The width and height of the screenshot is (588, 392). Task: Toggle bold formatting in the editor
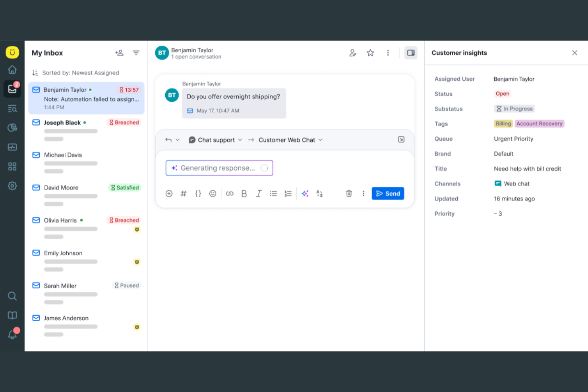(244, 193)
